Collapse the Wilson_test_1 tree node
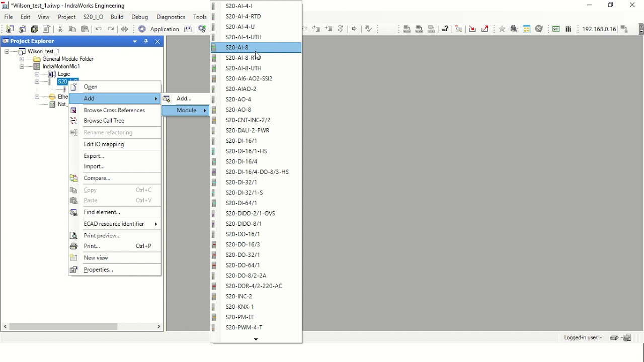The image size is (644, 362). tap(7, 51)
